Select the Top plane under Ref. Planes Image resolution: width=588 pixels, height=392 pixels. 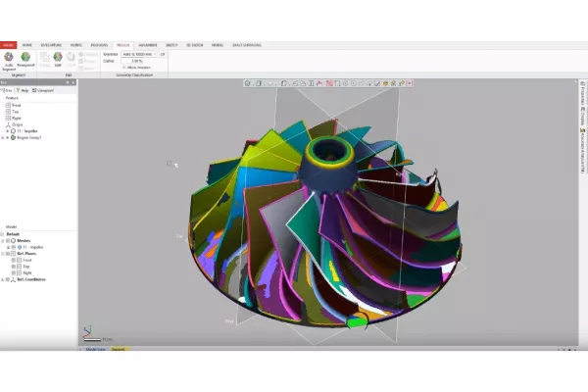[26, 266]
